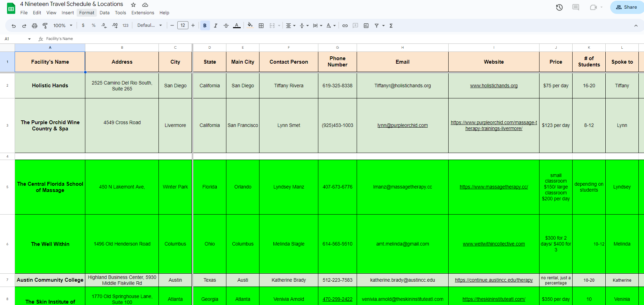This screenshot has height=305, width=644.
Task: Insert chart icon
Action: coord(366,25)
